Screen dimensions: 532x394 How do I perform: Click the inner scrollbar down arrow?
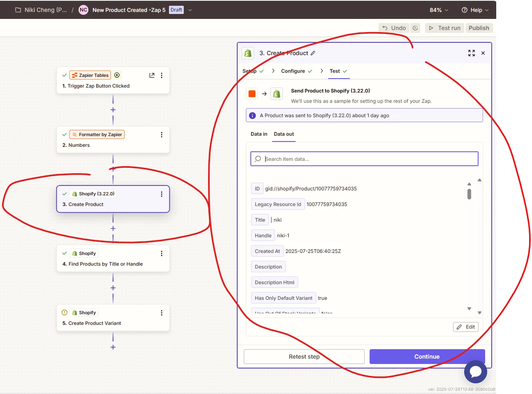tap(469, 308)
